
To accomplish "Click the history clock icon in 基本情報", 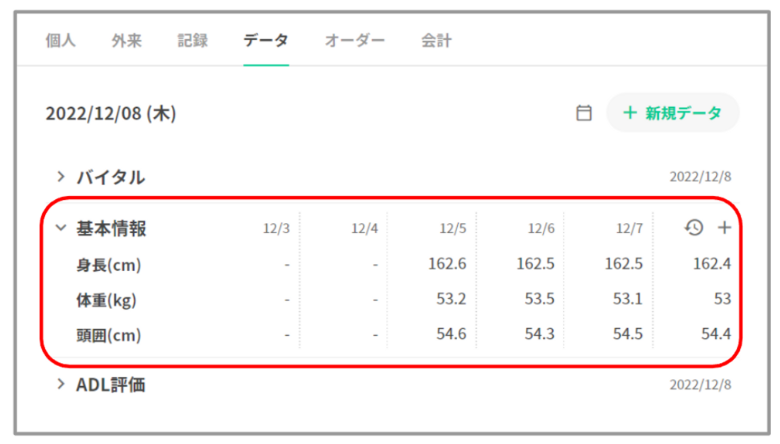I will click(694, 228).
